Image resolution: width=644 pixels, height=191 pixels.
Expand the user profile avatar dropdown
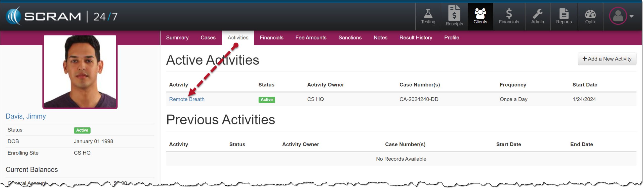click(x=621, y=16)
